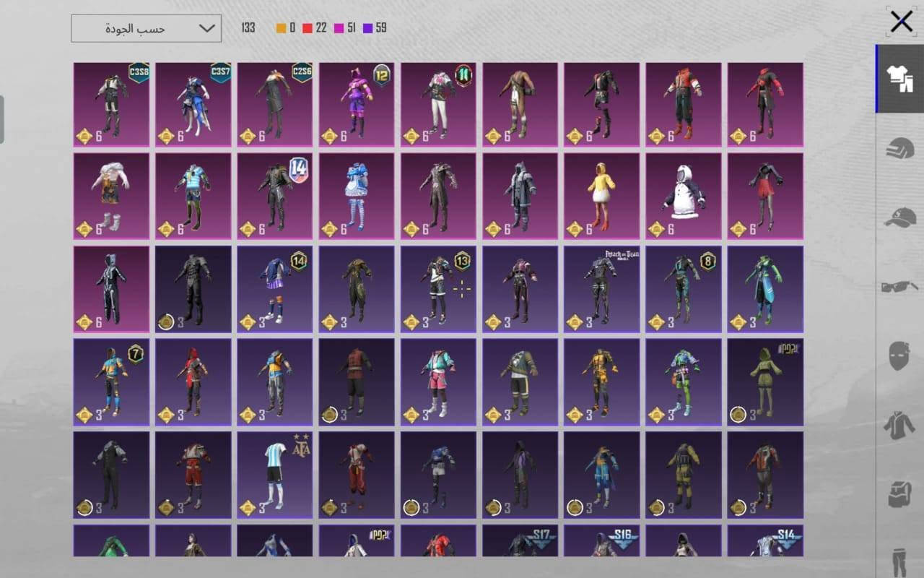Screen dimensions: 924x578
Task: Click the total item count 133
Action: coord(248,28)
